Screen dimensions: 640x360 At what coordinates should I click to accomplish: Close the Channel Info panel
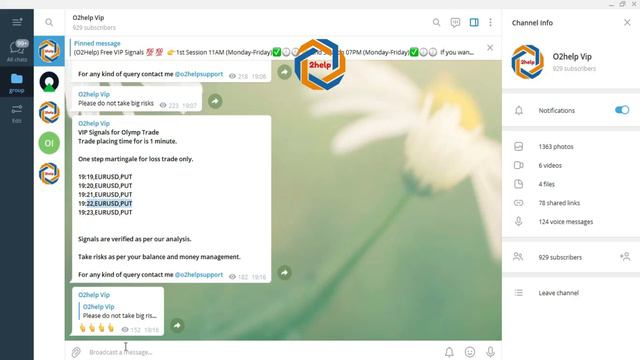point(627,22)
